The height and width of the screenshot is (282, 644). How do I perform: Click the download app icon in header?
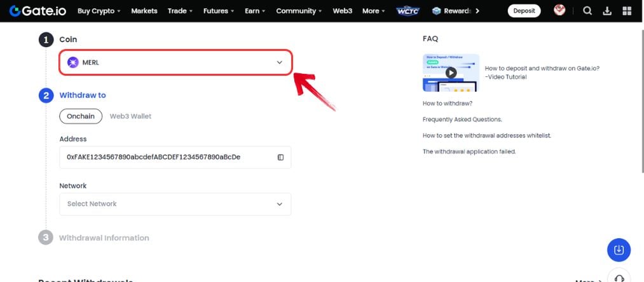(607, 11)
